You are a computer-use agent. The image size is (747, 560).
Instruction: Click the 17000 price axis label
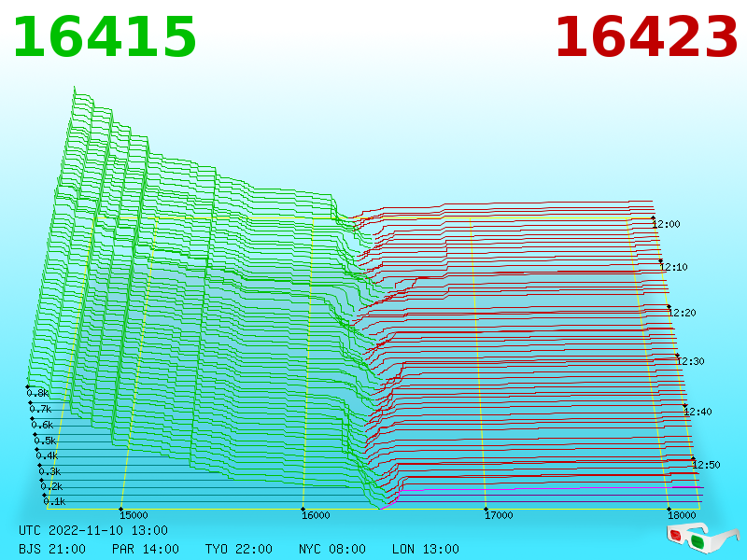point(499,515)
